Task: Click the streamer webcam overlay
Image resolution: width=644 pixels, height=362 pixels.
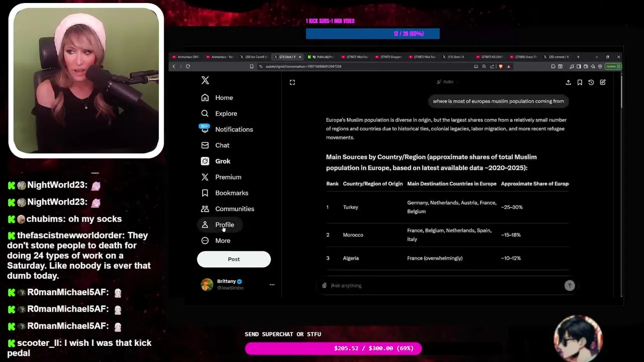Action: pos(86,80)
